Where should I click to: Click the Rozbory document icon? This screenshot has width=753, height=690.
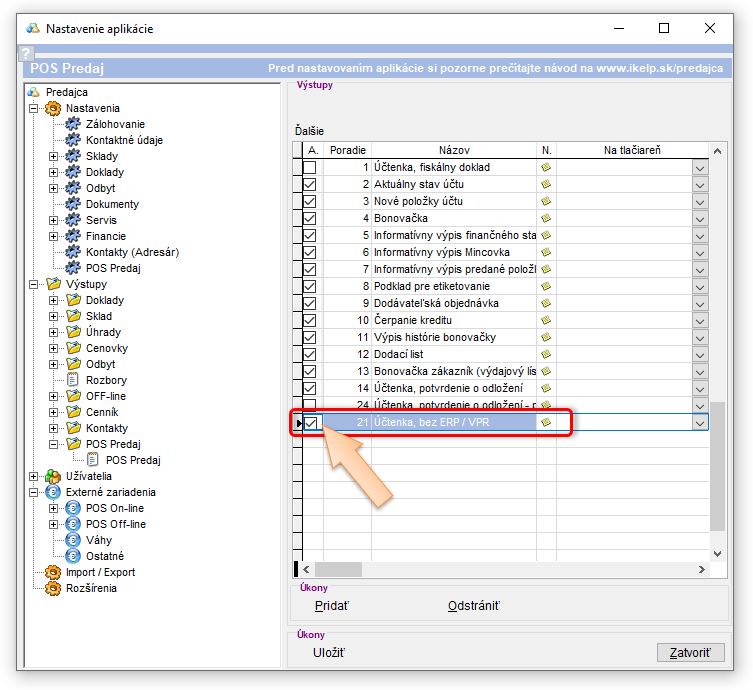[x=72, y=380]
